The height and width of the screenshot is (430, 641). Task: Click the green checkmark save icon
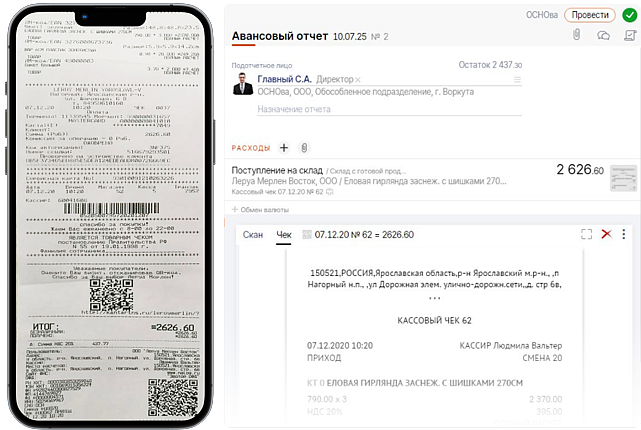[x=630, y=15]
